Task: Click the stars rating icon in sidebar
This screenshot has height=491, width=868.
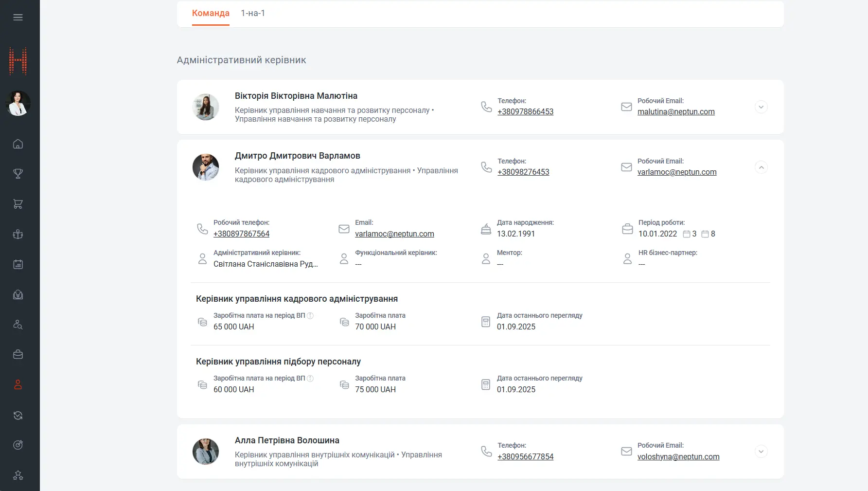Action: coord(18,475)
